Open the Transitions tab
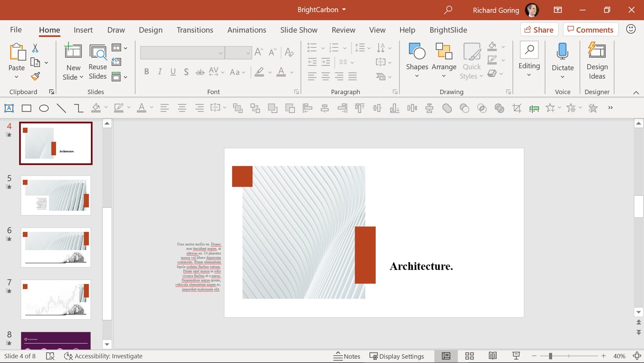The image size is (644, 363). coord(195,30)
